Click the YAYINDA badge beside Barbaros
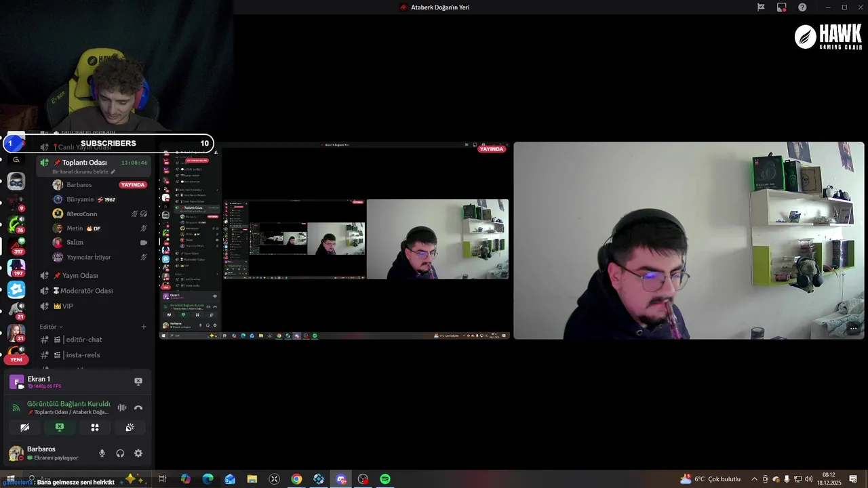This screenshot has height=488, width=868. point(133,185)
